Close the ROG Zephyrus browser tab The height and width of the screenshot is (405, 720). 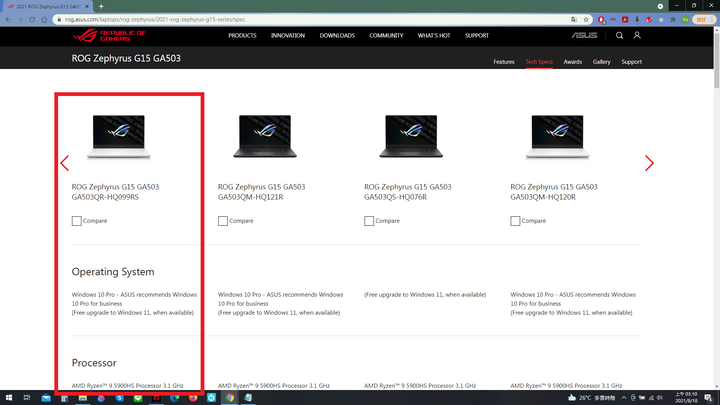point(87,6)
